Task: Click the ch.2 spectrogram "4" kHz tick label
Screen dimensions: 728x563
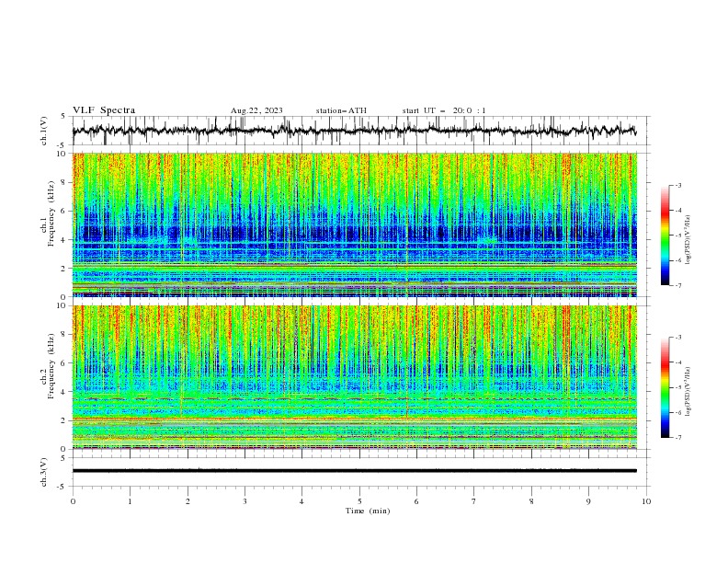Action: coord(65,392)
